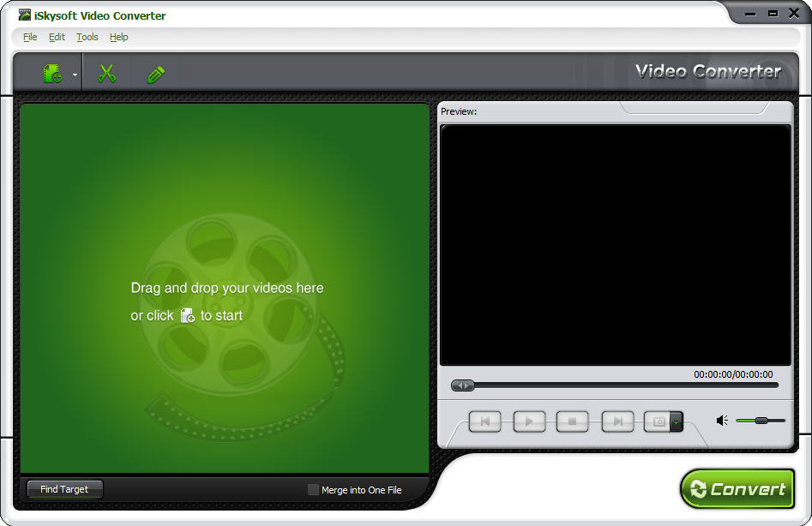Click the playback progress bar
This screenshot has height=526, width=812.
click(600, 386)
